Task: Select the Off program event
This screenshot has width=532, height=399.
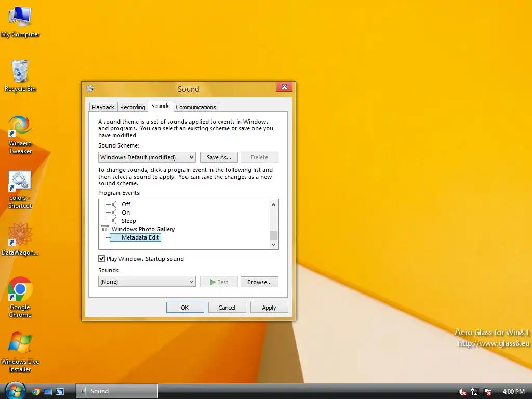Action: 126,204
